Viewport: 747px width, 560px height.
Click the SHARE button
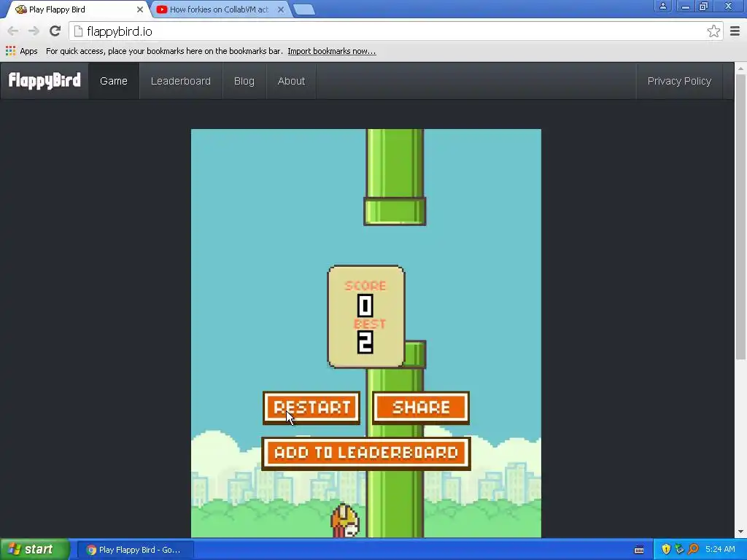coord(421,408)
